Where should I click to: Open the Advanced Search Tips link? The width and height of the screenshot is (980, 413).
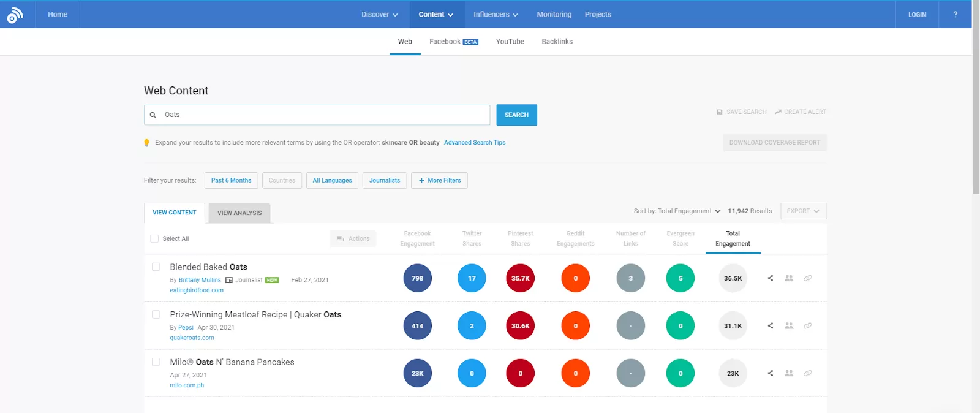pos(475,143)
